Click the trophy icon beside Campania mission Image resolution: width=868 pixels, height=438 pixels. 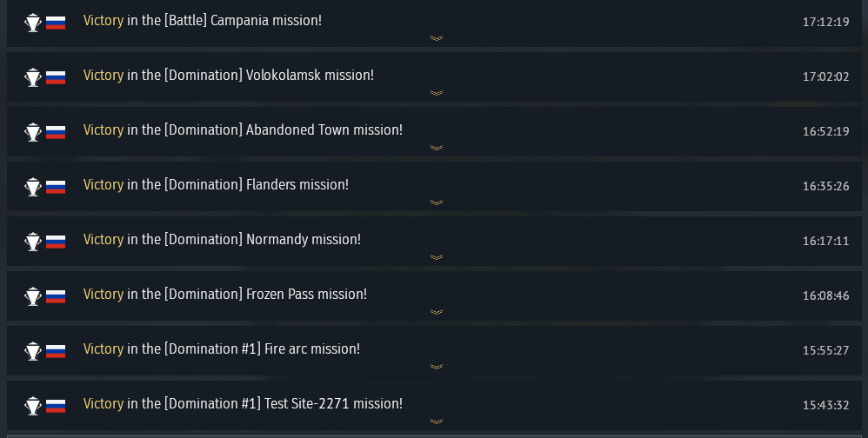(x=33, y=23)
